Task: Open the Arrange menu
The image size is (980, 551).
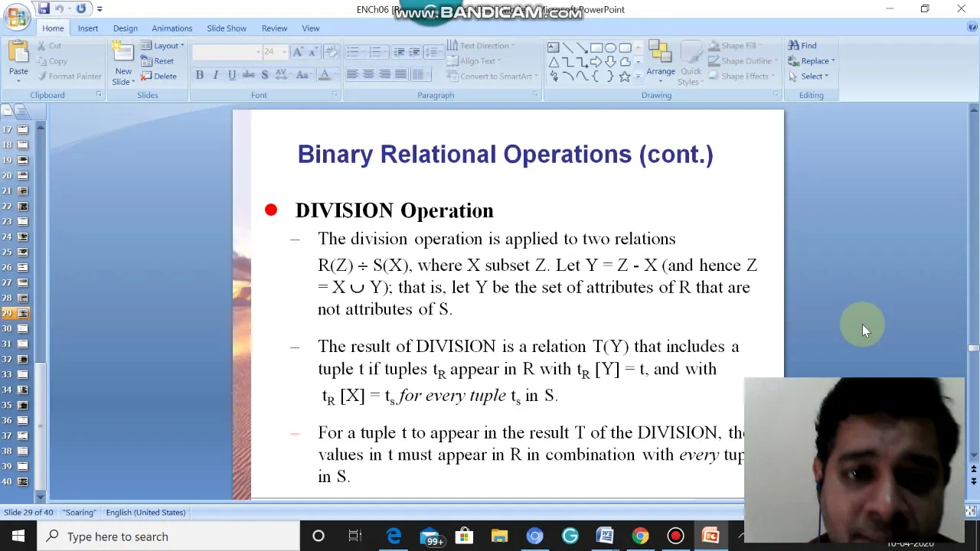Action: (660, 61)
